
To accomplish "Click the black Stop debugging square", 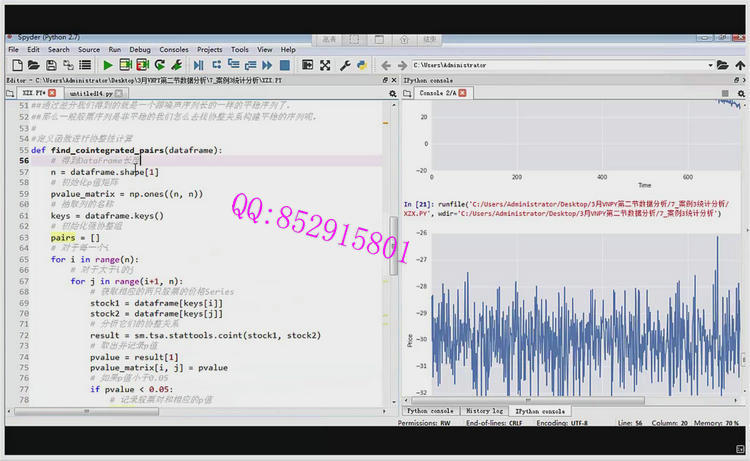I will 286,65.
